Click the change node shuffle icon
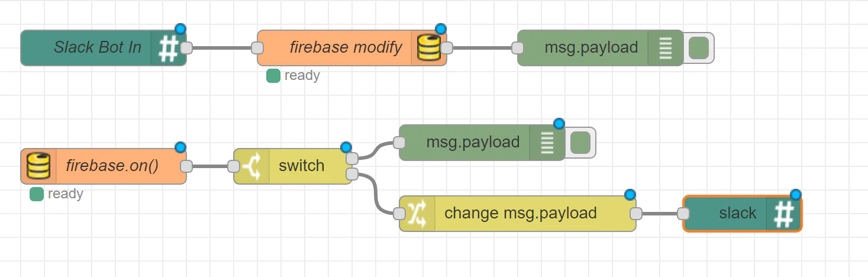Image resolution: width=868 pixels, height=277 pixels. point(417,214)
